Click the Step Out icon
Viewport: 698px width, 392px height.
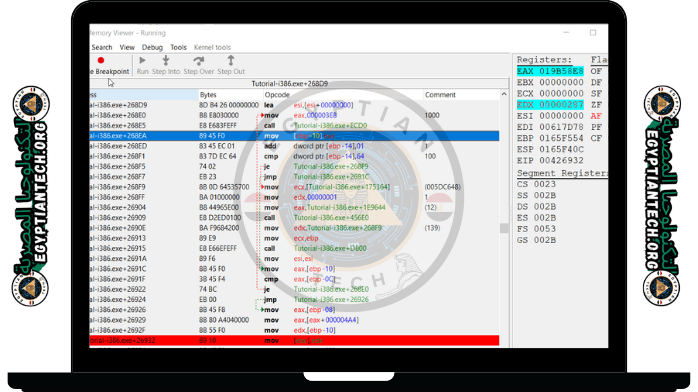[x=231, y=60]
